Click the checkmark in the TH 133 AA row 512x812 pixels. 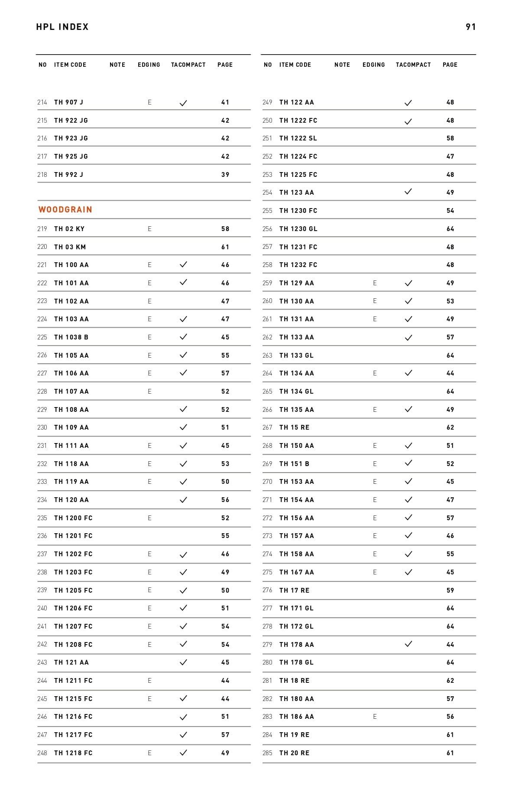(x=408, y=337)
